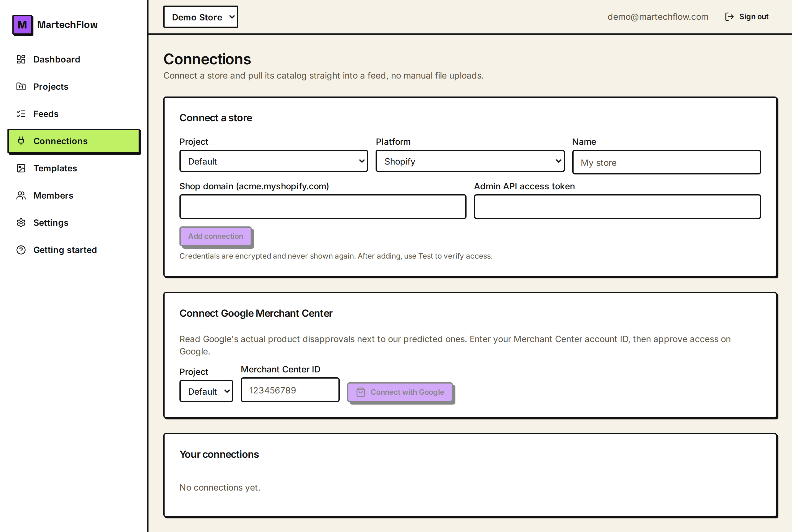Click the Add connection button

[215, 236]
